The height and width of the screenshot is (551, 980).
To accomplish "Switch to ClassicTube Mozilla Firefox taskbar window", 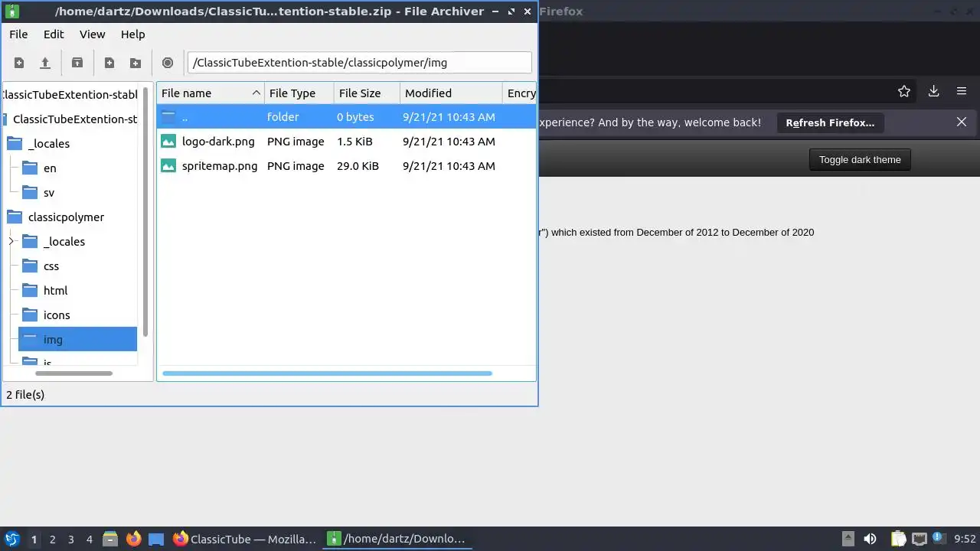I will tap(245, 539).
